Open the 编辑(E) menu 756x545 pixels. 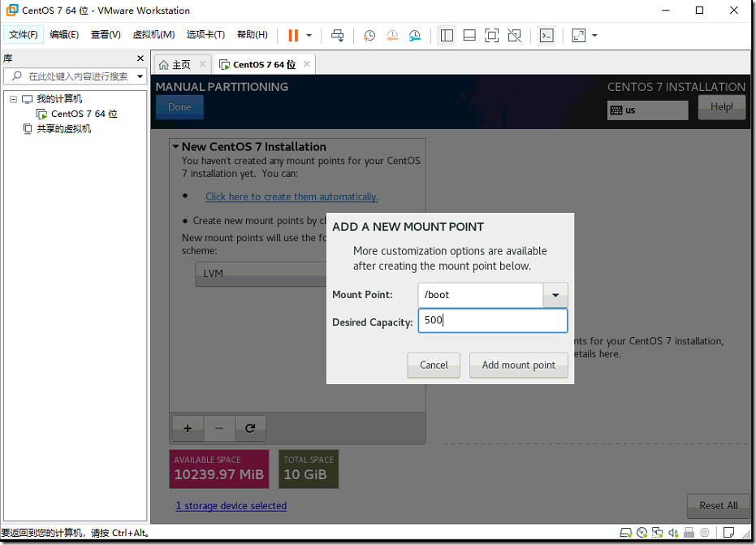[64, 35]
